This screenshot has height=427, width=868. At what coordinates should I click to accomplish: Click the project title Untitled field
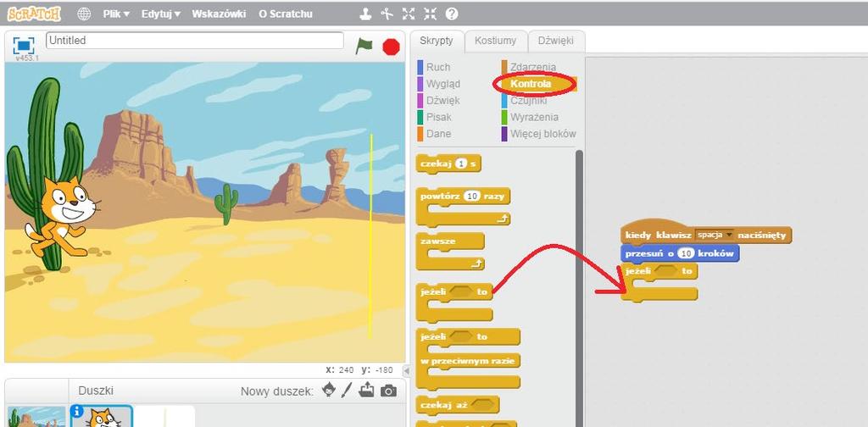[194, 41]
